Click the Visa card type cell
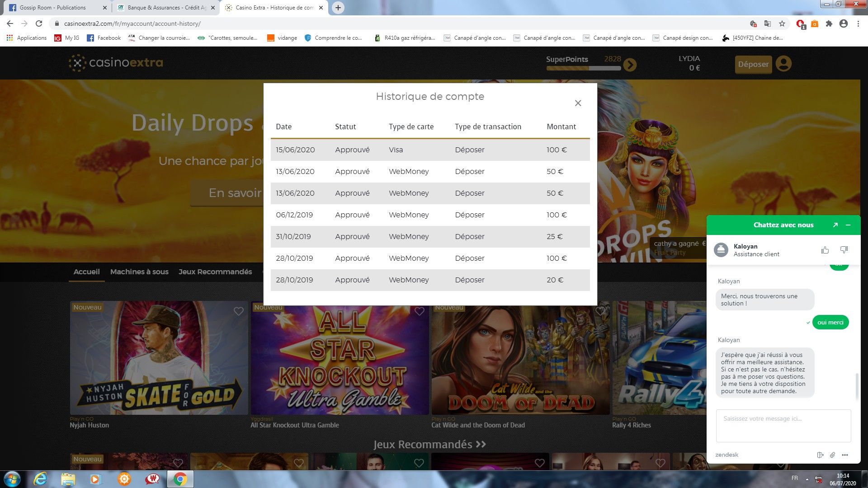The height and width of the screenshot is (488, 868). (396, 150)
